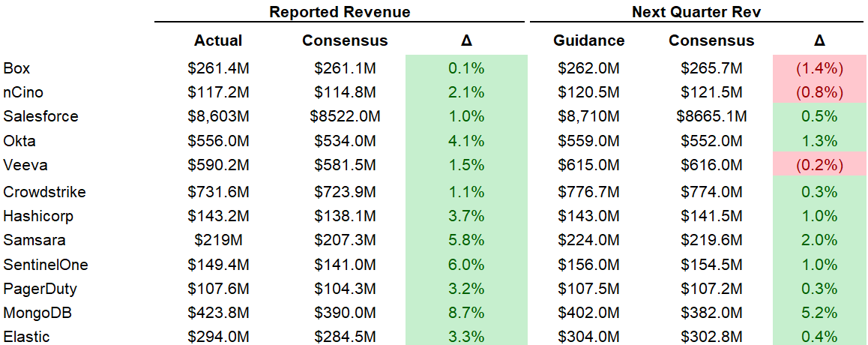Click Veeva actual revenue $590.2M
868x345 pixels.
[218, 165]
